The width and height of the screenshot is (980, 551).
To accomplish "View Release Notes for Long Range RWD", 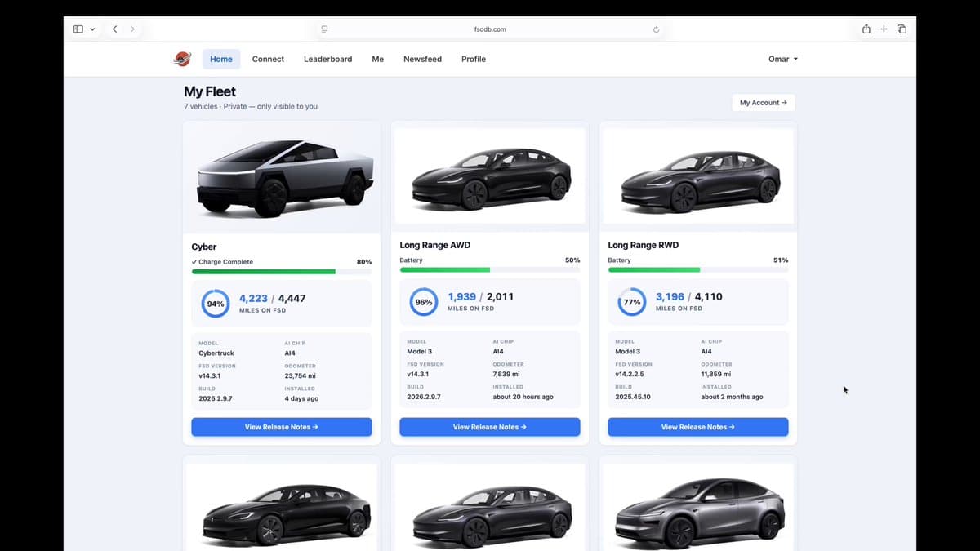I will click(x=698, y=427).
